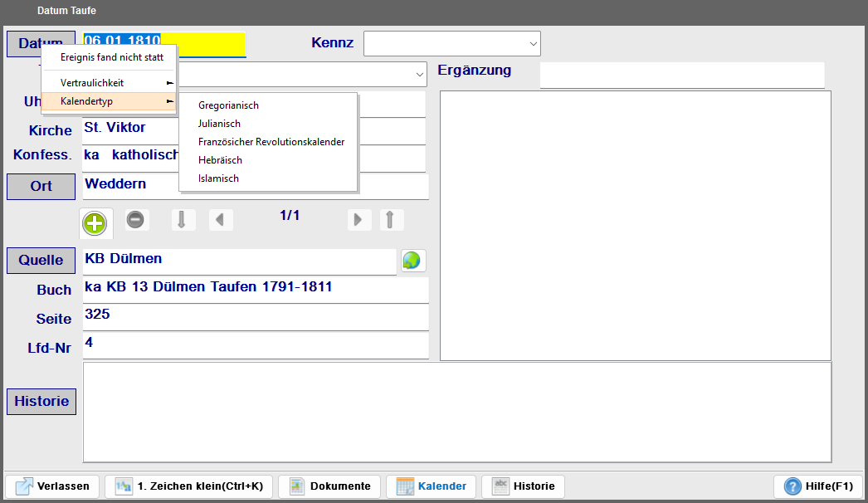
Task: Select Französicher Revolutionskalender option
Action: coord(271,142)
